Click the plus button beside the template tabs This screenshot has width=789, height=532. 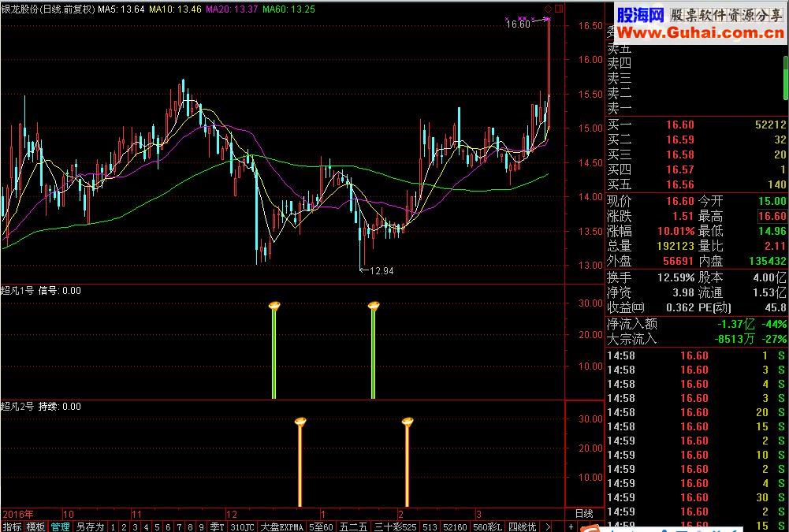point(571,527)
